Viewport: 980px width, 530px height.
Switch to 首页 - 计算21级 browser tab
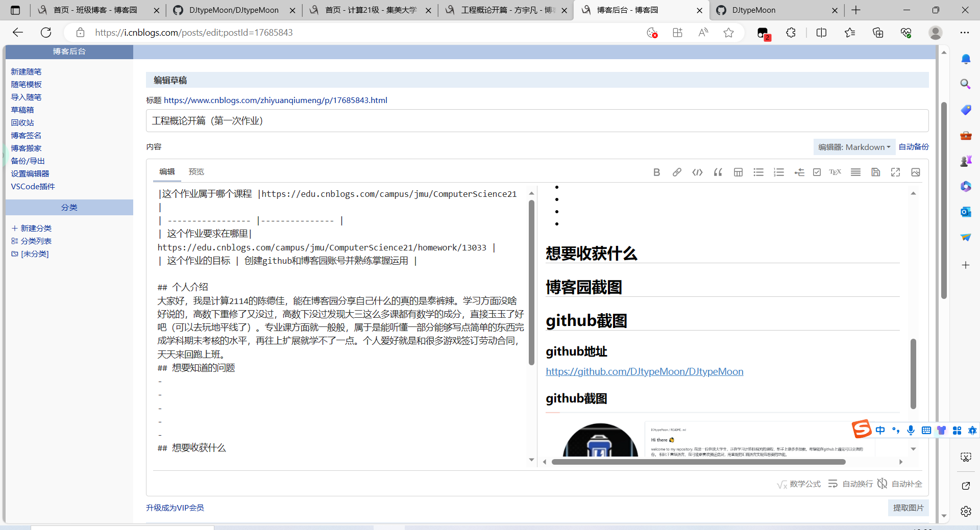coord(371,10)
